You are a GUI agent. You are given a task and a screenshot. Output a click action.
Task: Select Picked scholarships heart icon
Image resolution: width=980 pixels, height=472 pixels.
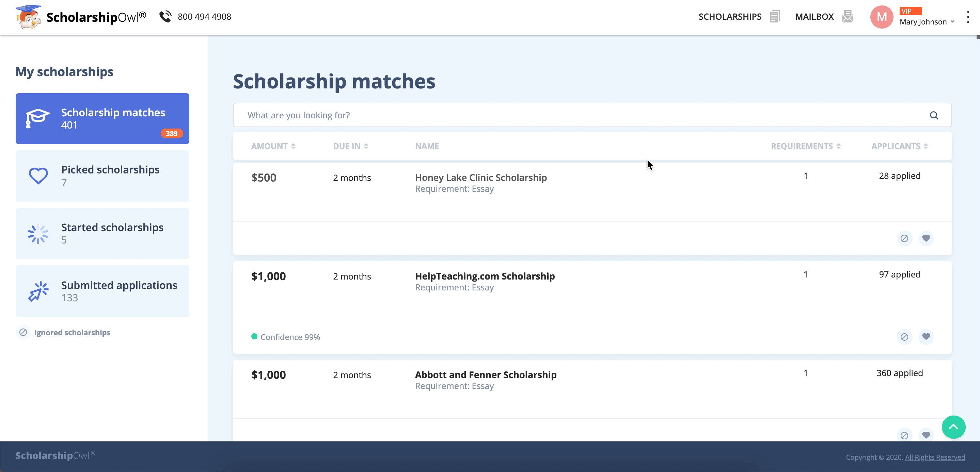[x=38, y=175]
